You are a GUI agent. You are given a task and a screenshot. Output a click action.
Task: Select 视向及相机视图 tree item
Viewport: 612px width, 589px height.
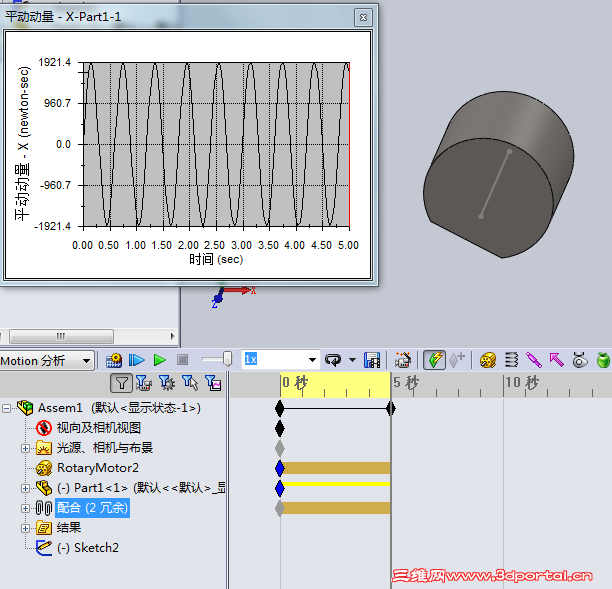tap(99, 428)
